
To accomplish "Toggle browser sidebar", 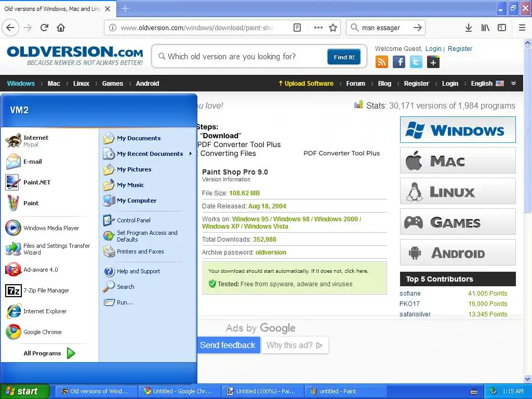I will 502,28.
